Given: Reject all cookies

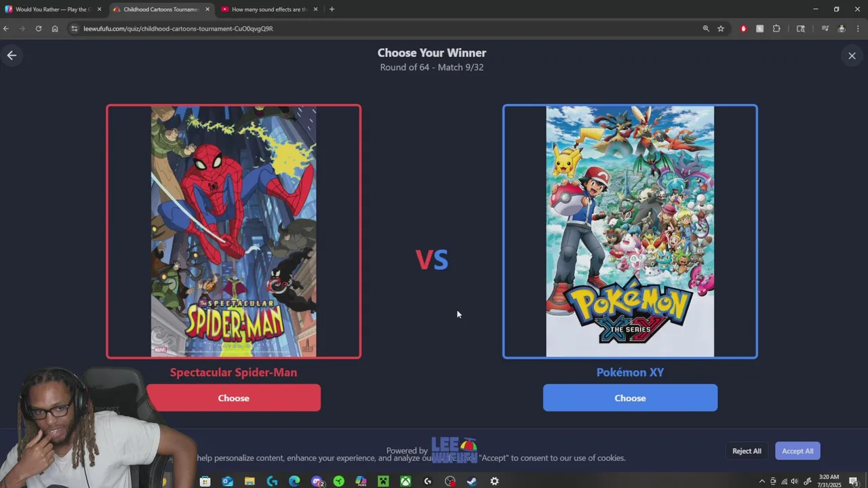Looking at the screenshot, I should coord(747,451).
